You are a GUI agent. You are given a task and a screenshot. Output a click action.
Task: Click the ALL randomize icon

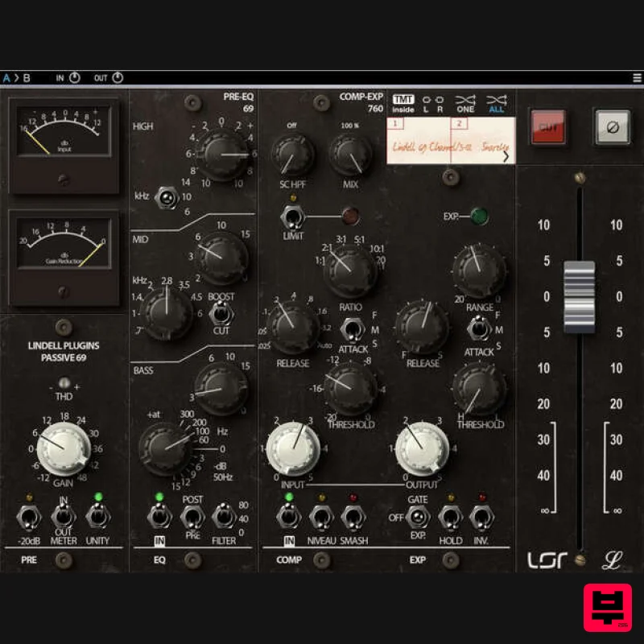point(496,104)
